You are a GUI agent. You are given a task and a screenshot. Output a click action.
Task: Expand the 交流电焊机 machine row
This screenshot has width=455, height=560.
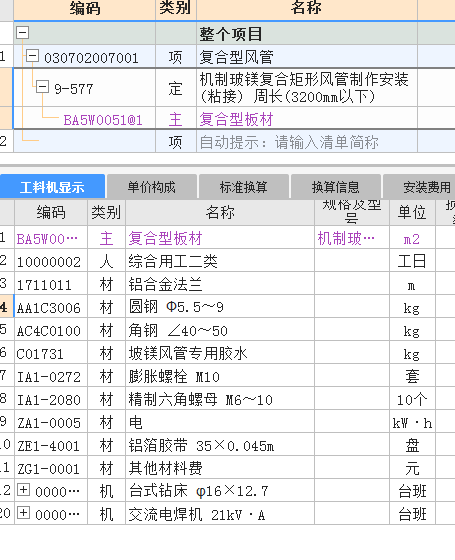point(23,513)
